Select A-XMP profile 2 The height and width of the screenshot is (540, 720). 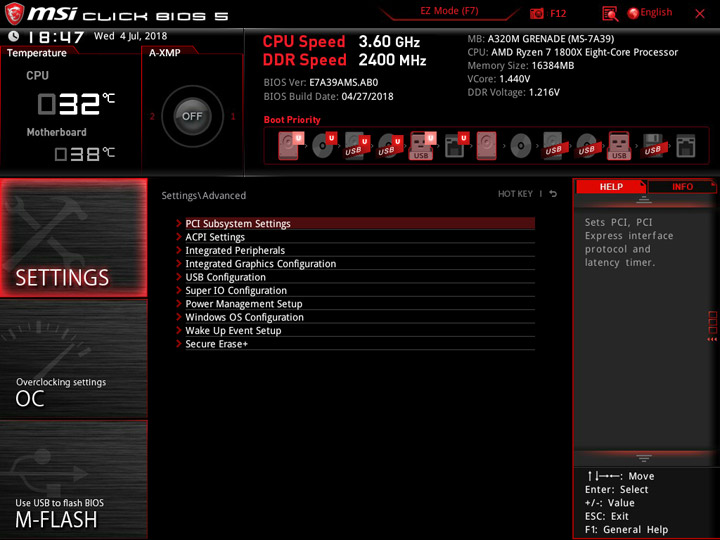tap(152, 116)
